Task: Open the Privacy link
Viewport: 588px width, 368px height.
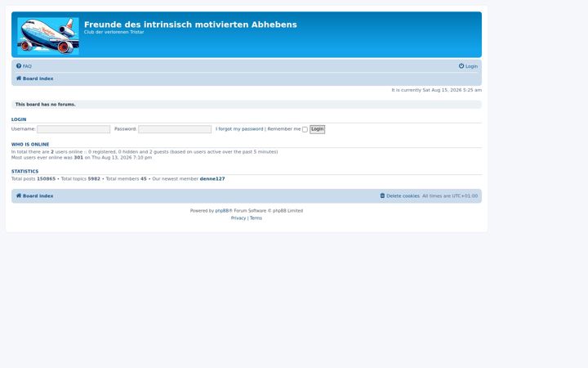Action: click(238, 218)
